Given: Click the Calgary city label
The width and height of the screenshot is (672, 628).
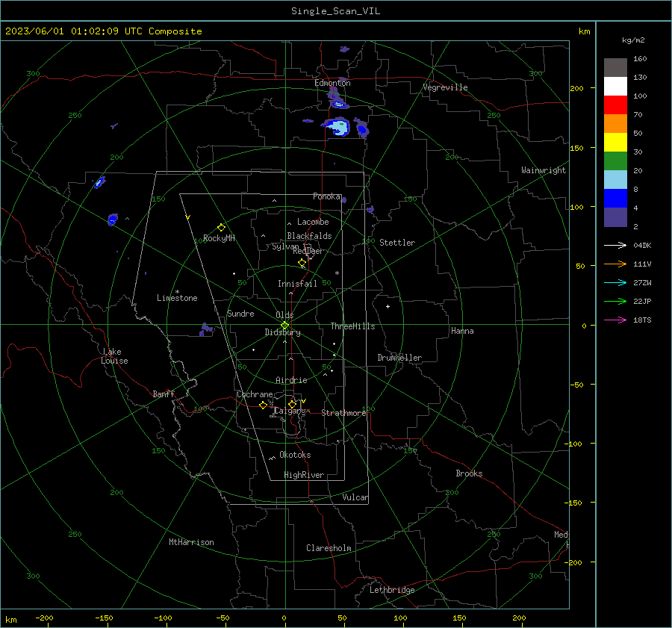Looking at the screenshot, I should point(290,411).
